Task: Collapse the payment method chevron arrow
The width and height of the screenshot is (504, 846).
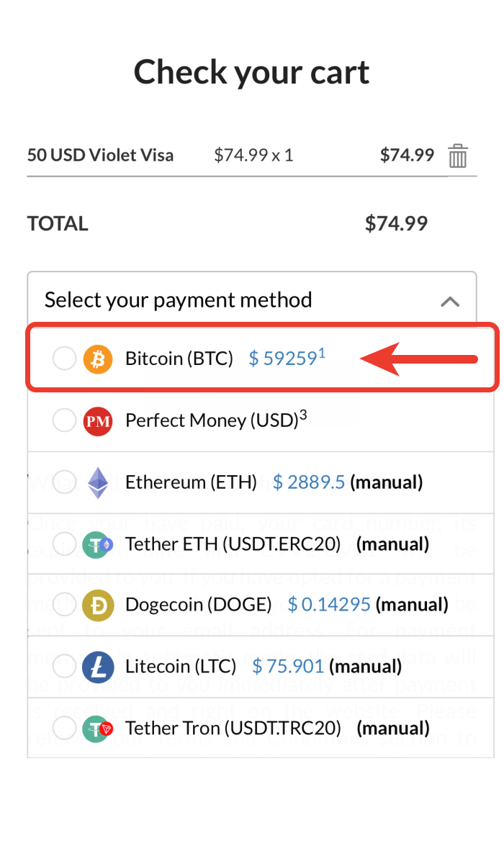Action: [x=450, y=301]
